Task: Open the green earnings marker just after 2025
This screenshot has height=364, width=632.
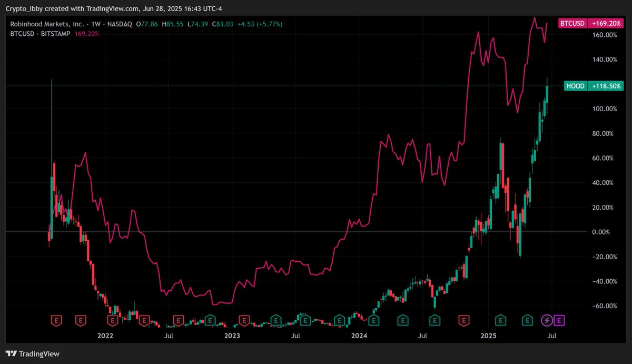Action: (x=500, y=320)
